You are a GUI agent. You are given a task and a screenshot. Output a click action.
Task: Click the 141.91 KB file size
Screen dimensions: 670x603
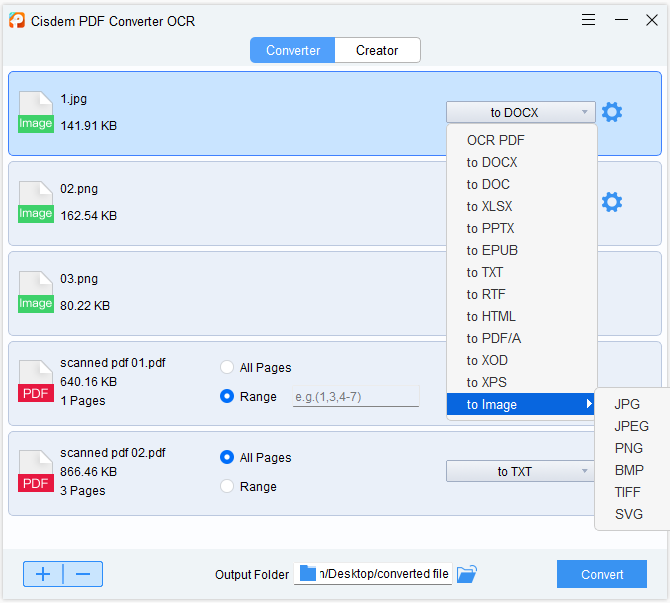point(88,126)
